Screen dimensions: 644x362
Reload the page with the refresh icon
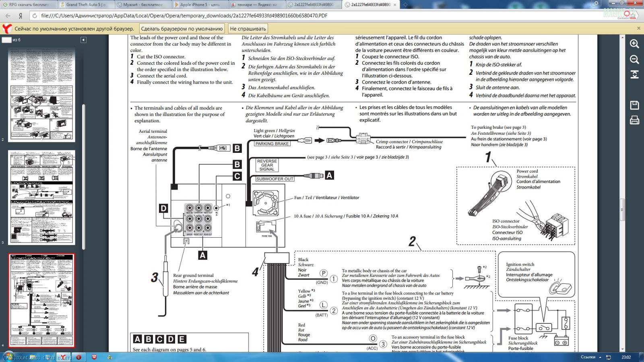35,16
